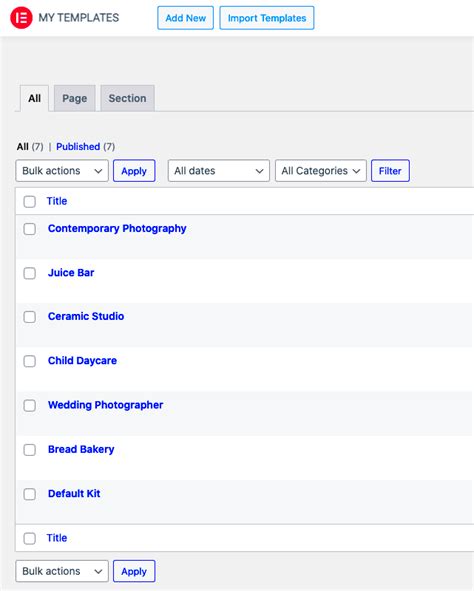474x591 pixels.
Task: Toggle select-all checkbox in table footer
Action: pos(29,538)
